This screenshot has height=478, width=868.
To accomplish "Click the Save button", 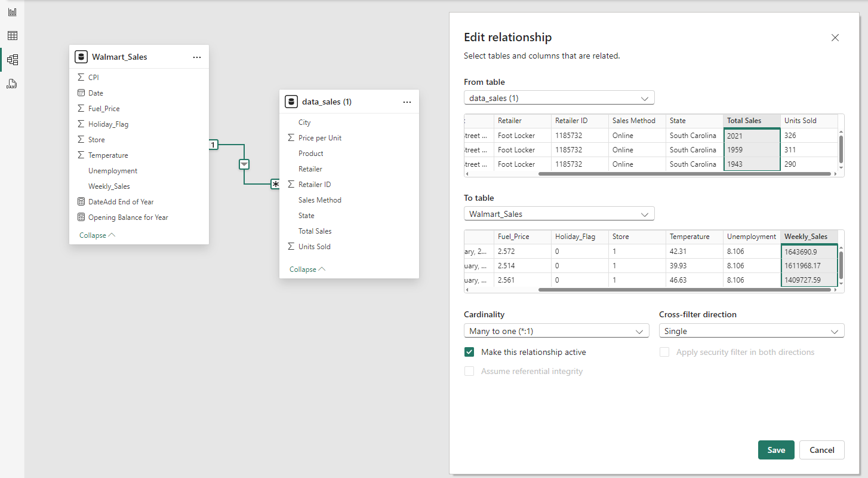I will (x=776, y=450).
